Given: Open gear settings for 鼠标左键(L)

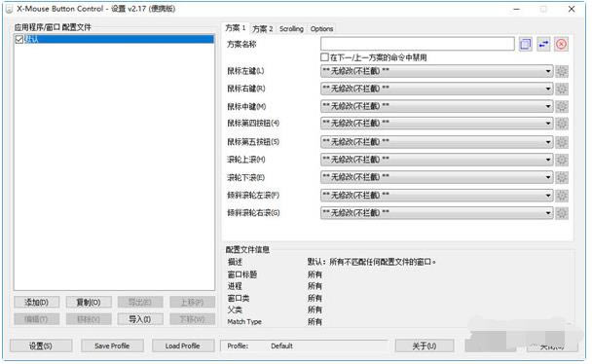Looking at the screenshot, I should 562,71.
